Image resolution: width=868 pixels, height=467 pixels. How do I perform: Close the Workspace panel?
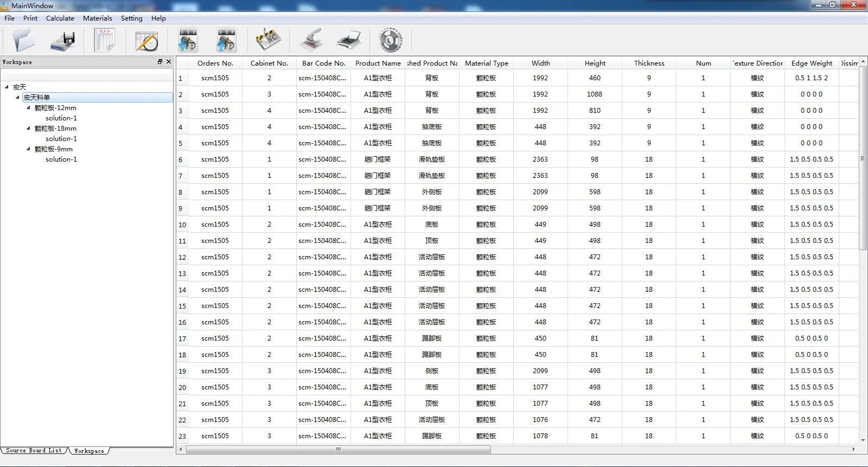click(169, 62)
